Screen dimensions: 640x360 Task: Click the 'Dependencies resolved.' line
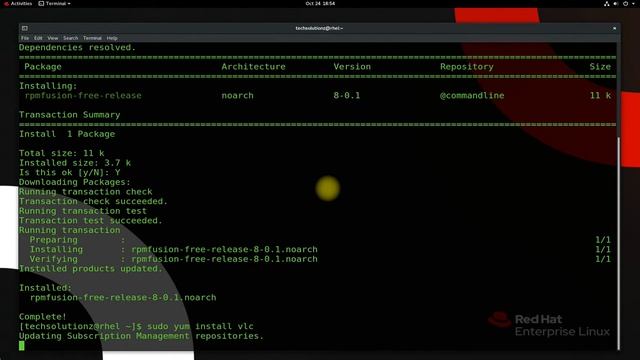pyautogui.click(x=77, y=47)
